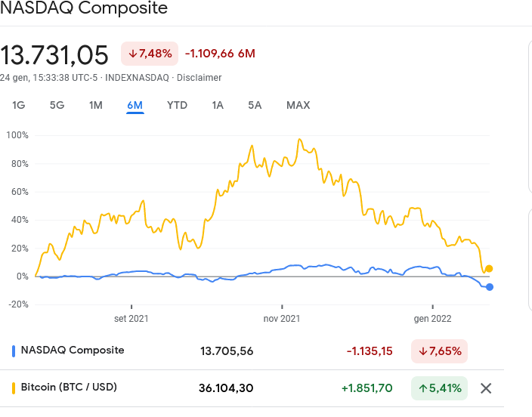Show the MAX time range
Screen dimensions: 532x417
298,105
